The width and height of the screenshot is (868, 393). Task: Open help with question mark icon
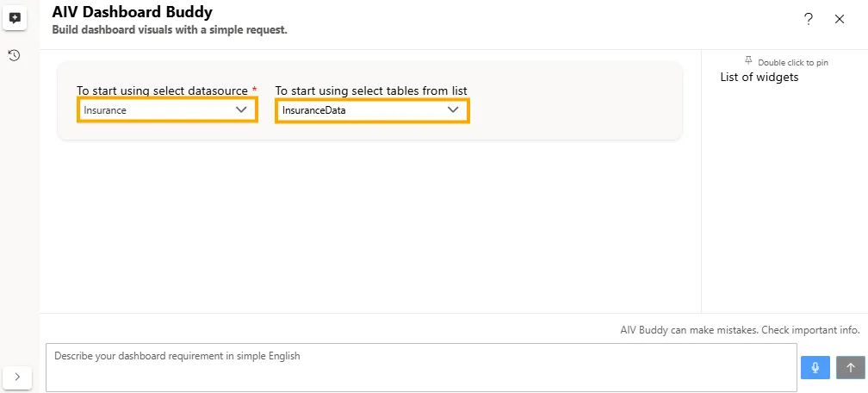pyautogui.click(x=809, y=19)
